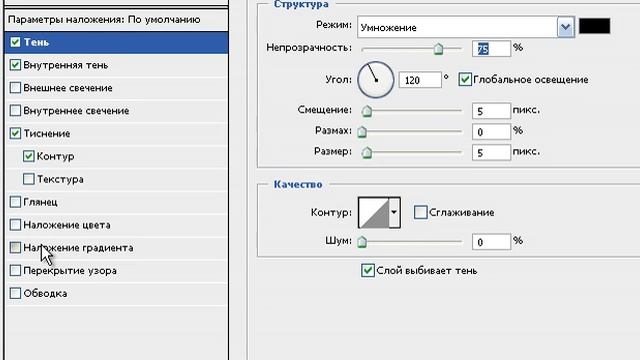640x360 pixels.
Task: Toggle Слой выбивает тень checkbox
Action: coord(368,270)
